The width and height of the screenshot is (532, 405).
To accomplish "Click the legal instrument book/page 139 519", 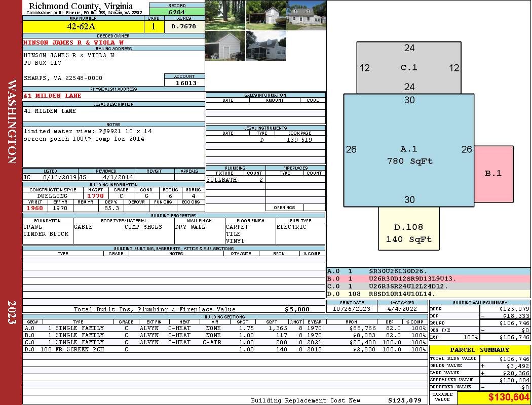I will pyautogui.click(x=299, y=140).
